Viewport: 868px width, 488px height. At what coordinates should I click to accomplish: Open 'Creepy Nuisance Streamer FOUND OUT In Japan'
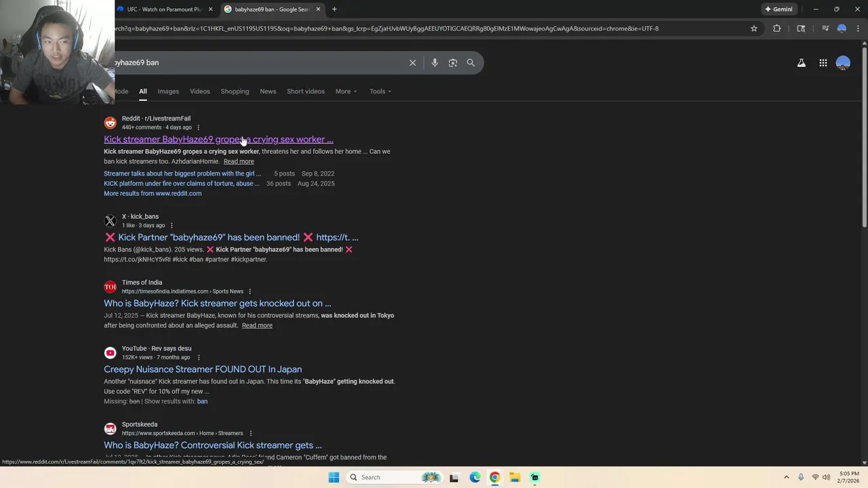[203, 369]
